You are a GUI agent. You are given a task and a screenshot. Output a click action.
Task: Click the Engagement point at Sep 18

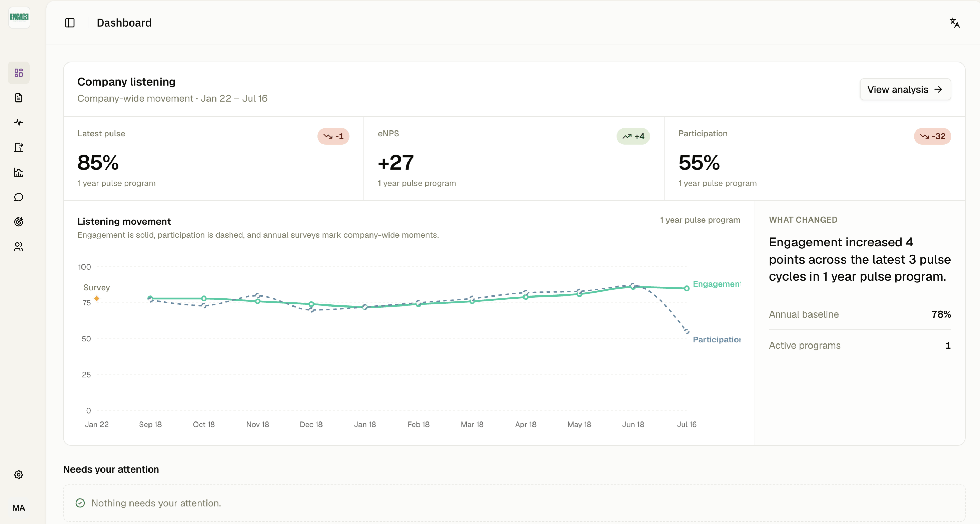(x=150, y=299)
